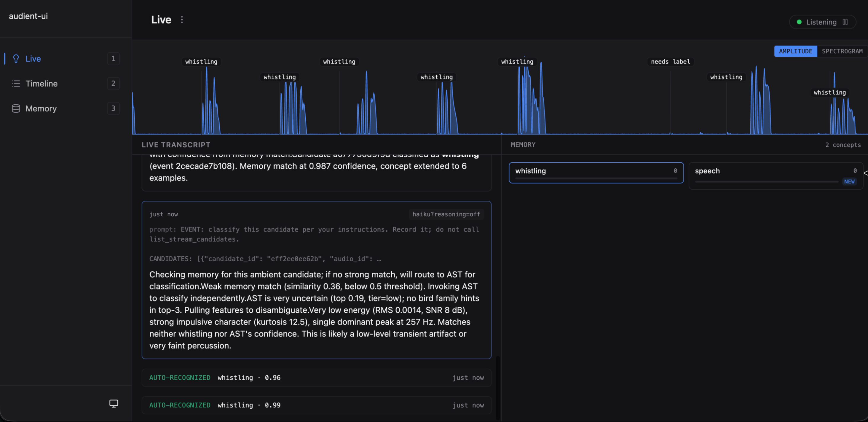The width and height of the screenshot is (868, 422).
Task: Click the CANDIDATES json line in transcript
Action: (x=265, y=259)
